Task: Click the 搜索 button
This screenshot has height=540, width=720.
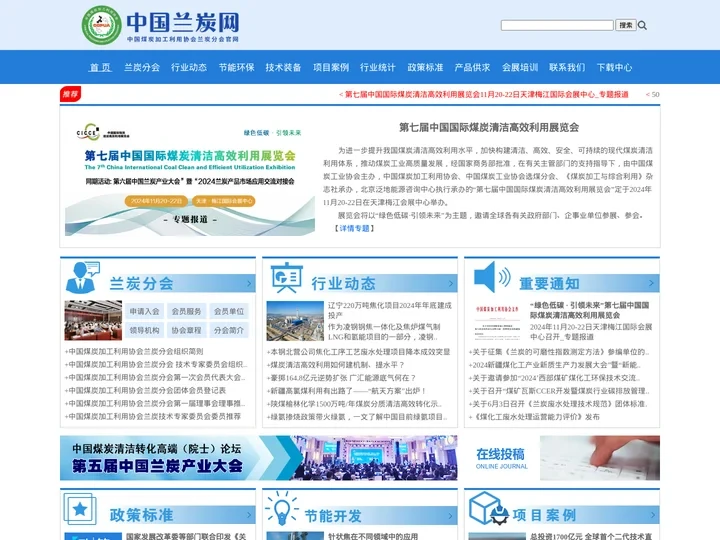Action: pyautogui.click(x=625, y=25)
